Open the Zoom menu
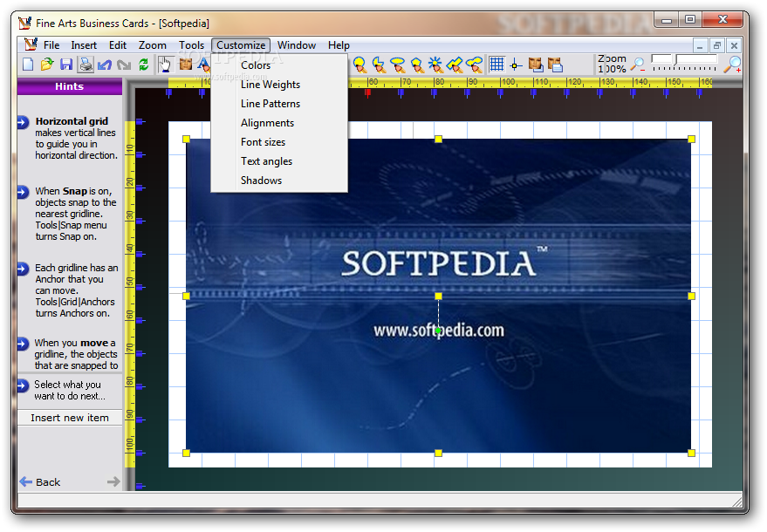This screenshot has height=532, width=767. point(152,45)
